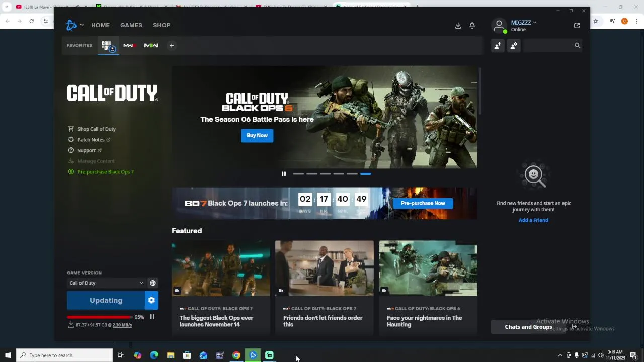Click the Battle.net taskbar icon
Screen dimensions: 644x362
click(x=253, y=355)
